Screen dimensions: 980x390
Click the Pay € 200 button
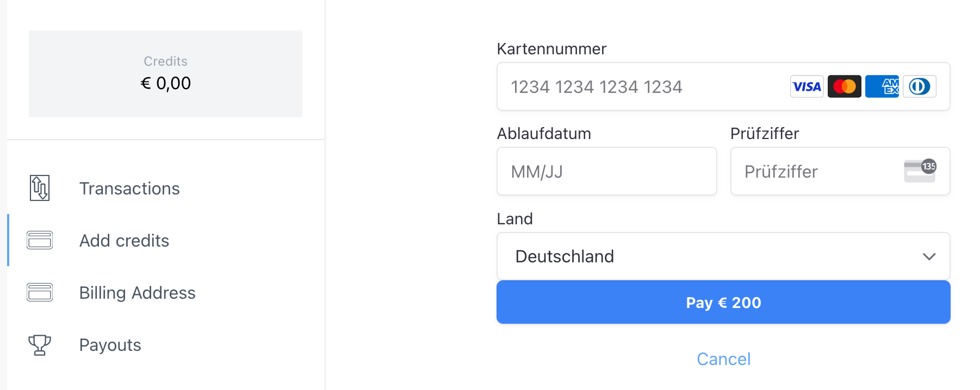723,302
